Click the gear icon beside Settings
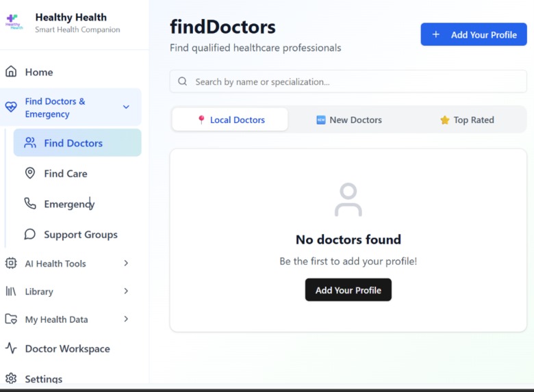 click(11, 378)
